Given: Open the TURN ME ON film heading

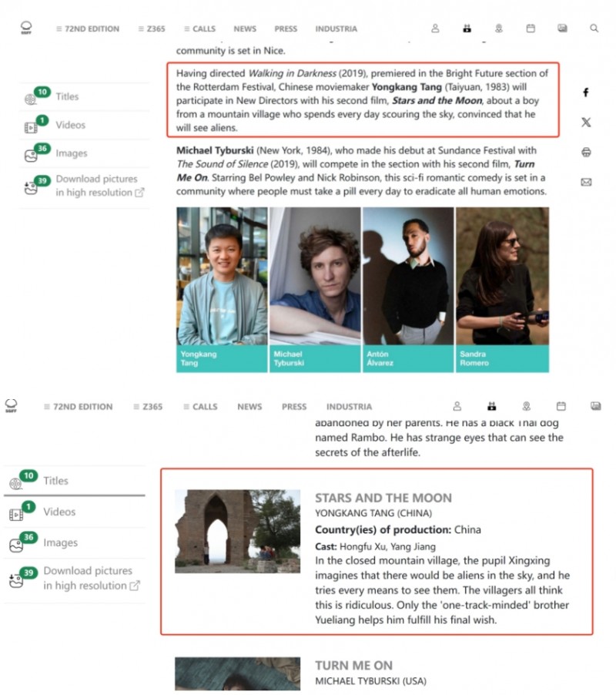Looking at the screenshot, I should pos(353,665).
